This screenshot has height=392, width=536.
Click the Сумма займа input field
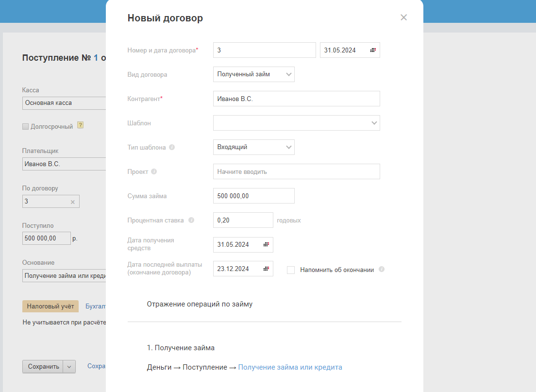click(253, 196)
